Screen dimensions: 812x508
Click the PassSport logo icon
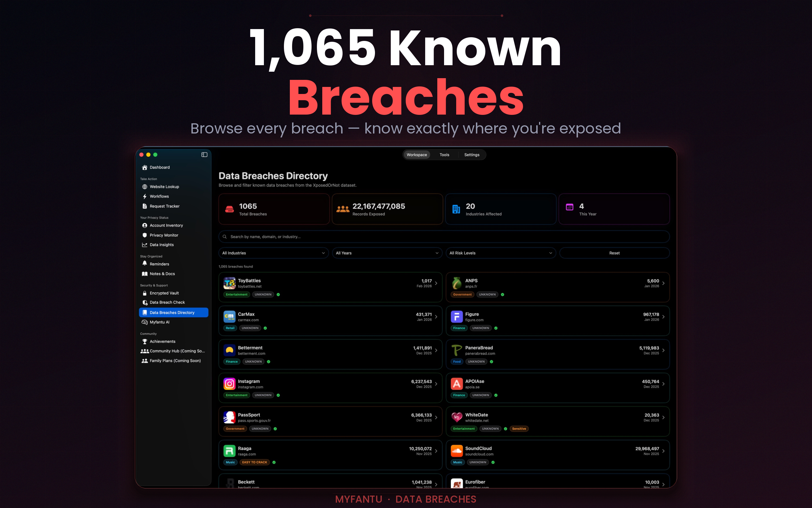click(230, 418)
